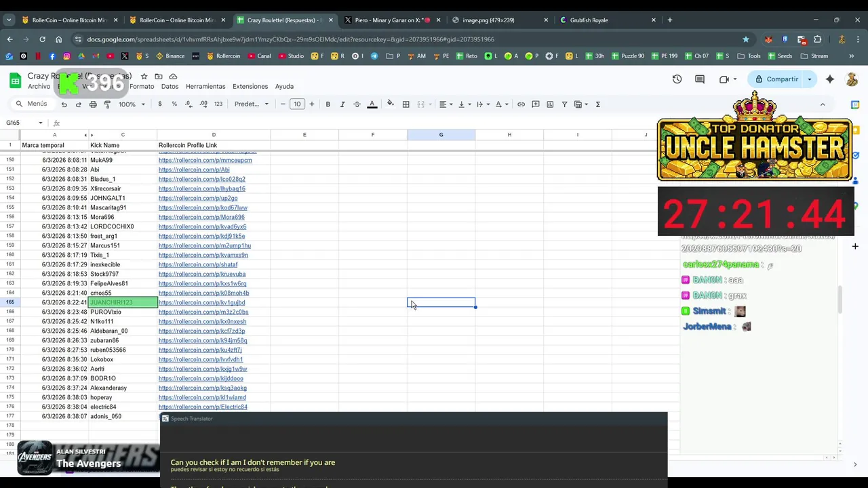Screen dimensions: 868x488
Task: Toggle strikethrough formatting
Action: click(x=357, y=104)
